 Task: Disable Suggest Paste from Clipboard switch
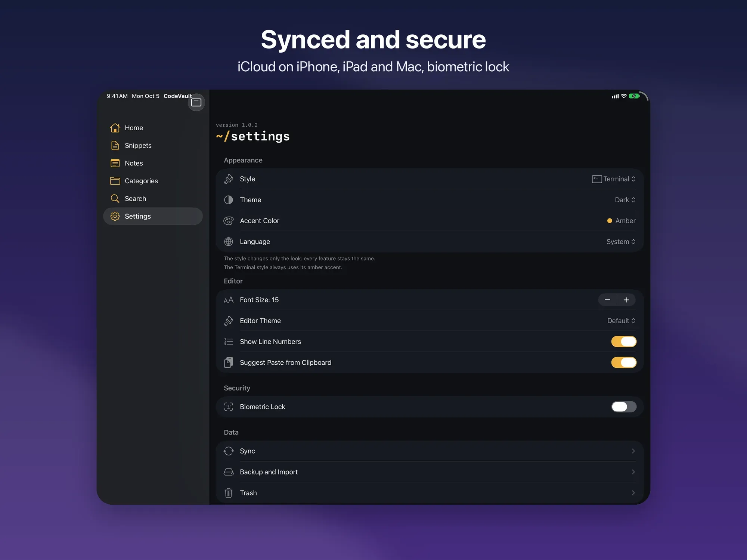pos(624,363)
